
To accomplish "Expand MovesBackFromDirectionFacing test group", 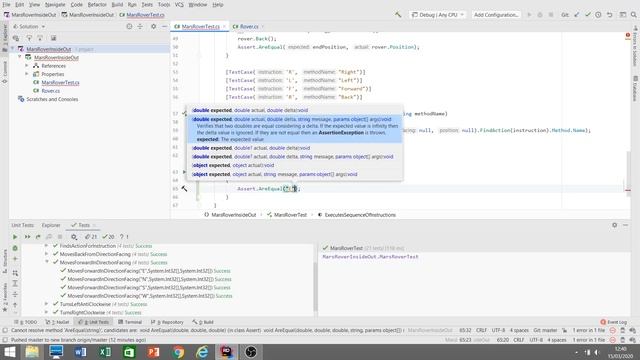I will pyautogui.click(x=46, y=254).
